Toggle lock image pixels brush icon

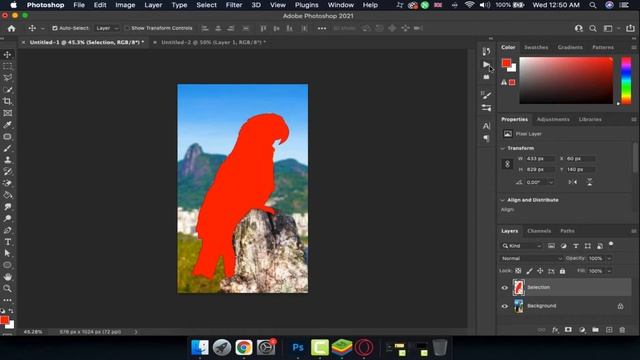coord(529,271)
